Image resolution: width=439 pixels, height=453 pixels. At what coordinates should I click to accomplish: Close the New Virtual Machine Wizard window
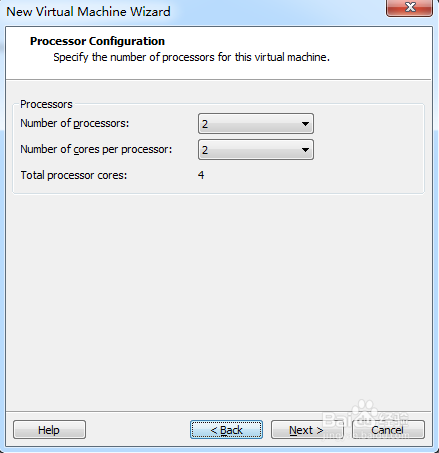(409, 7)
